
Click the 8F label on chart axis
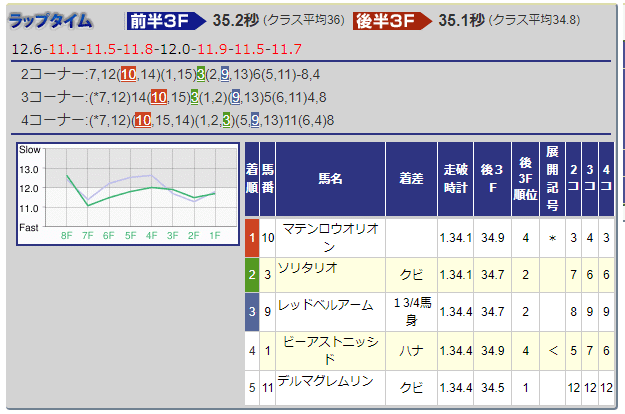pos(67,236)
